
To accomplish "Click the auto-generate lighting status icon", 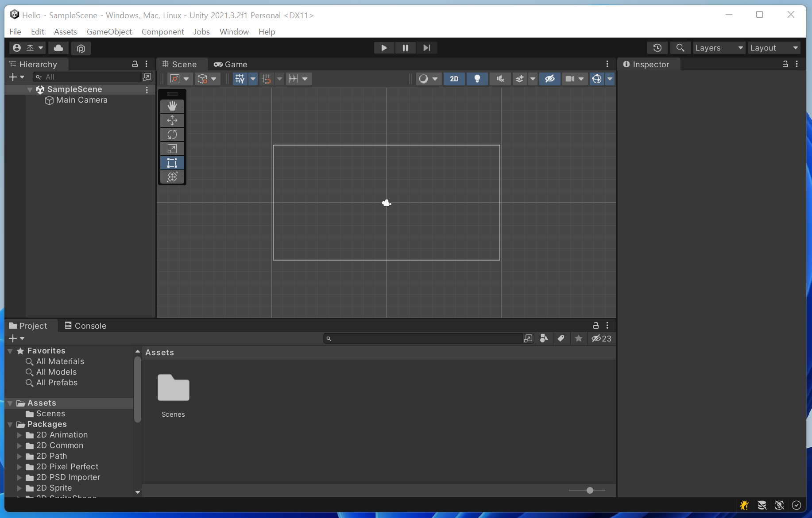I will coord(780,505).
